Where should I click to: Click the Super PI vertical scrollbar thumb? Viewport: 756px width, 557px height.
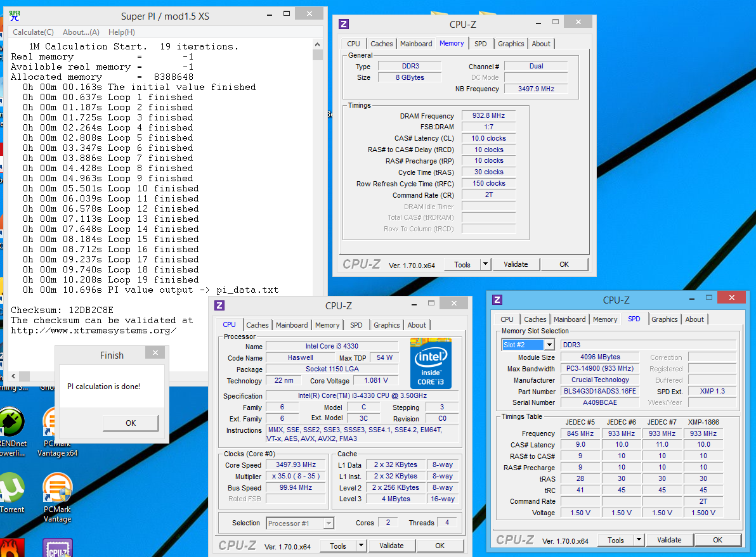[317, 54]
